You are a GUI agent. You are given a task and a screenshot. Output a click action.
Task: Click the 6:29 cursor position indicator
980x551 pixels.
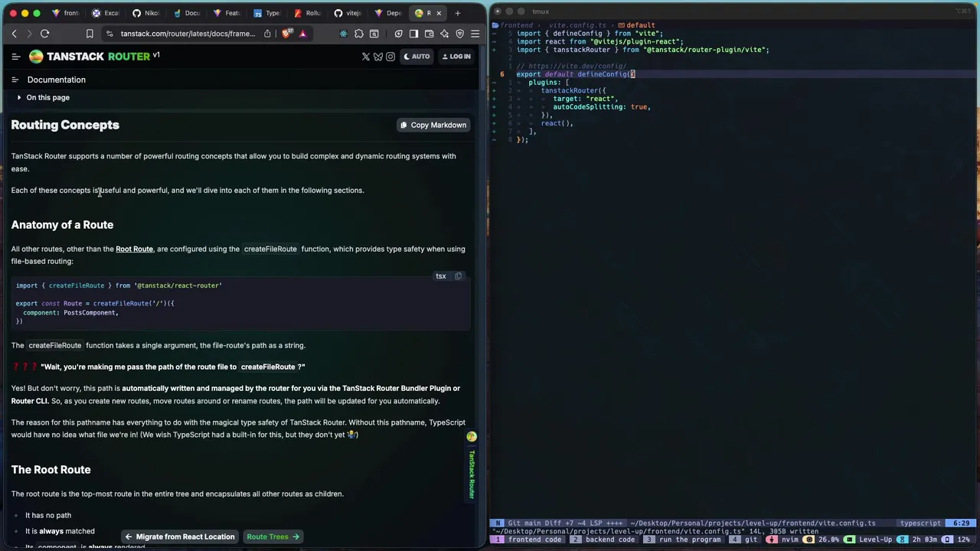[962, 523]
